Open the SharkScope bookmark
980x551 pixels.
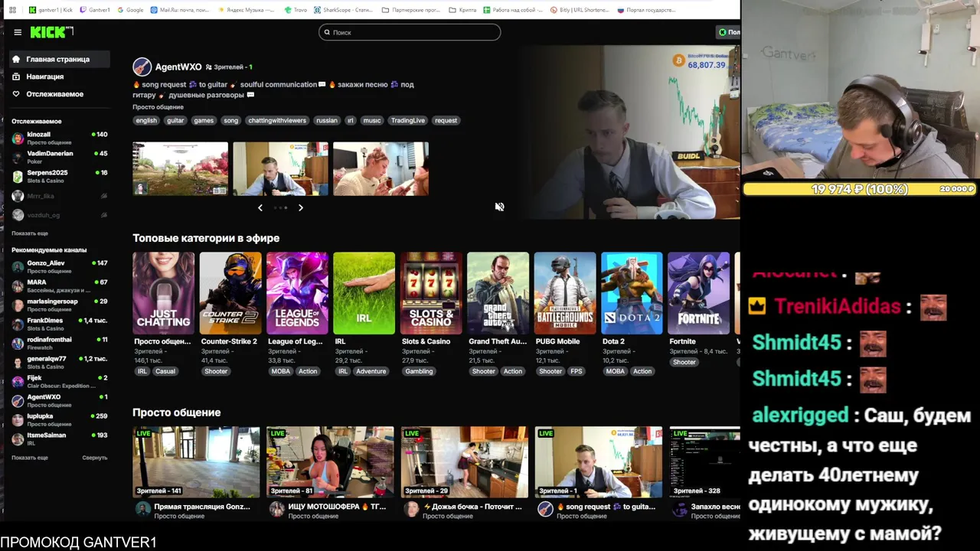coord(343,10)
